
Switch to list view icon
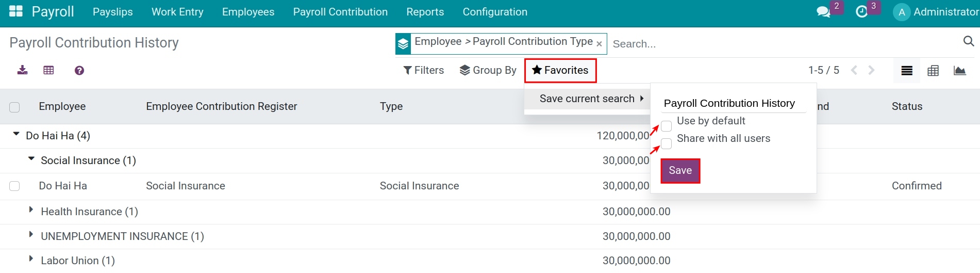(x=907, y=71)
